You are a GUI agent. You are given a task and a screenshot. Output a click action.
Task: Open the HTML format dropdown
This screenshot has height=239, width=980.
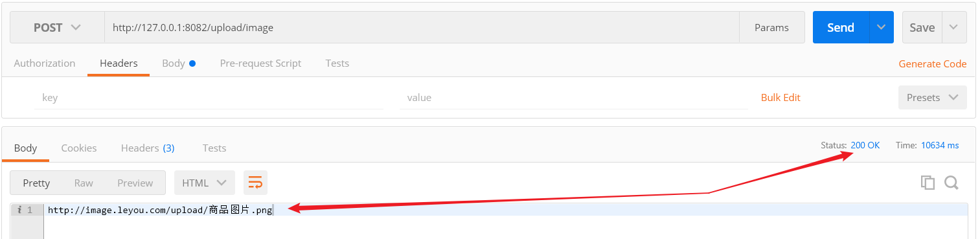[204, 183]
